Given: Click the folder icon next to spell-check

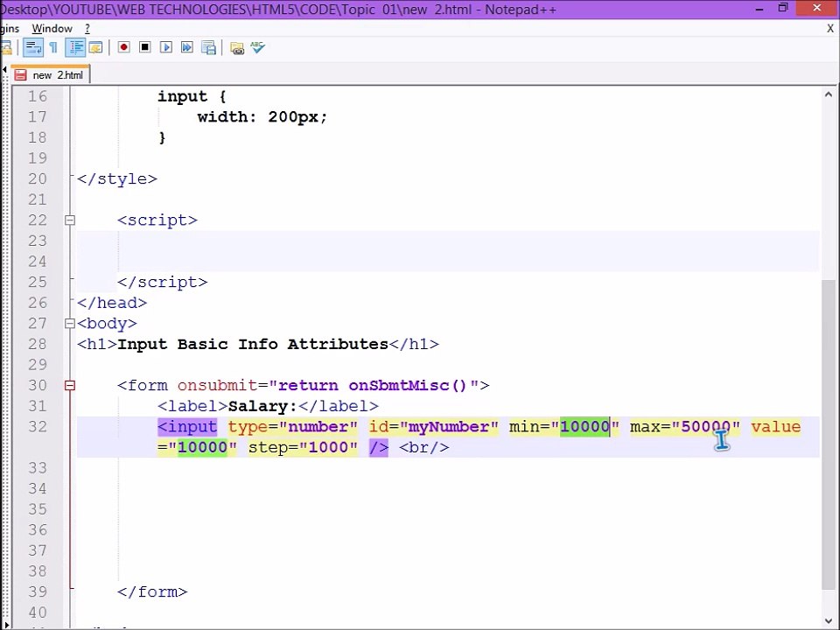Looking at the screenshot, I should pyautogui.click(x=237, y=48).
